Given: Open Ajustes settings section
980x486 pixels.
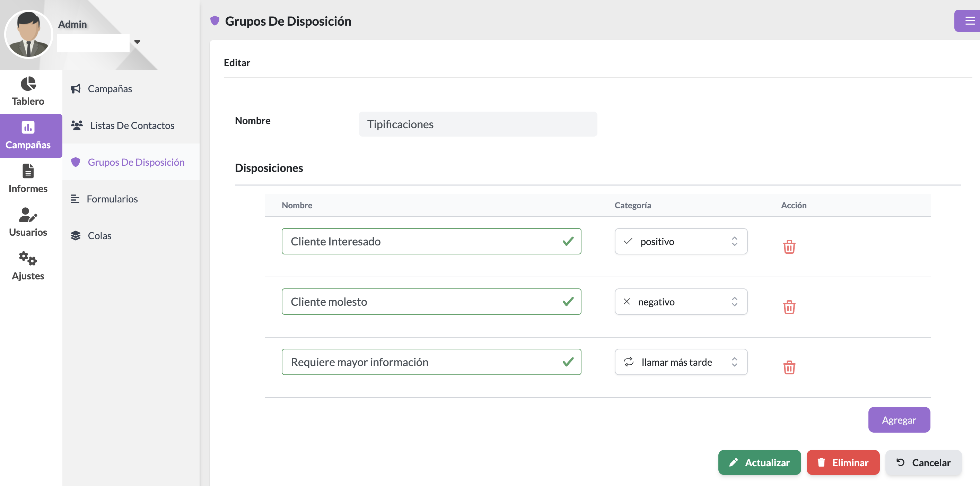Looking at the screenshot, I should pyautogui.click(x=28, y=266).
